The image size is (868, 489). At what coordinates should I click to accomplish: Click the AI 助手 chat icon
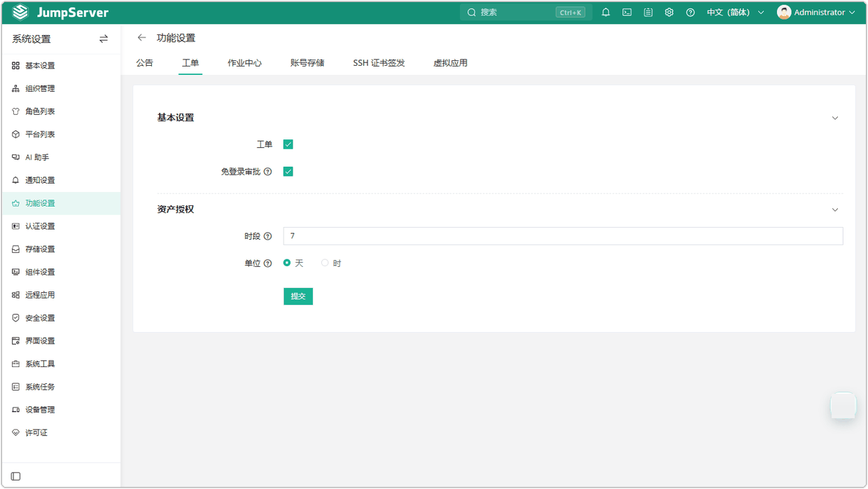(x=16, y=158)
